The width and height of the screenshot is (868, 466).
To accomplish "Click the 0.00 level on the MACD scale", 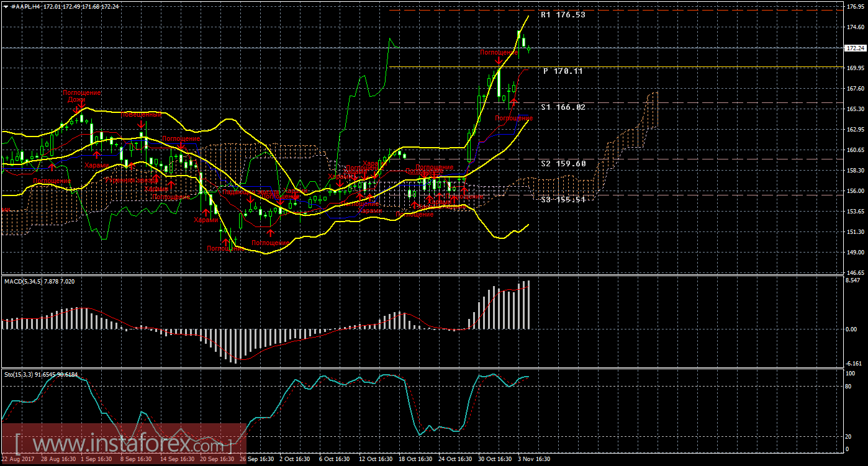I will coord(853,329).
